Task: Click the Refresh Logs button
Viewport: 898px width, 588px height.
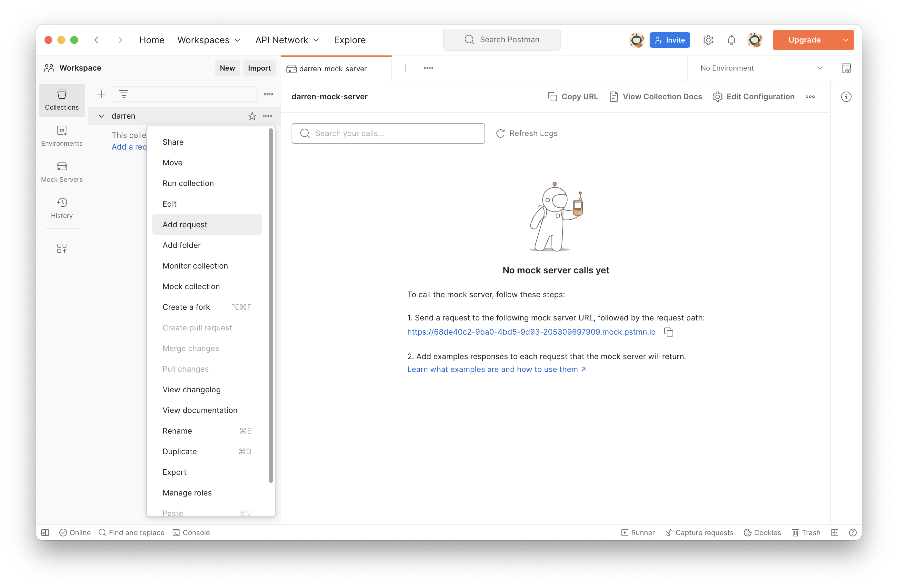Action: (527, 133)
